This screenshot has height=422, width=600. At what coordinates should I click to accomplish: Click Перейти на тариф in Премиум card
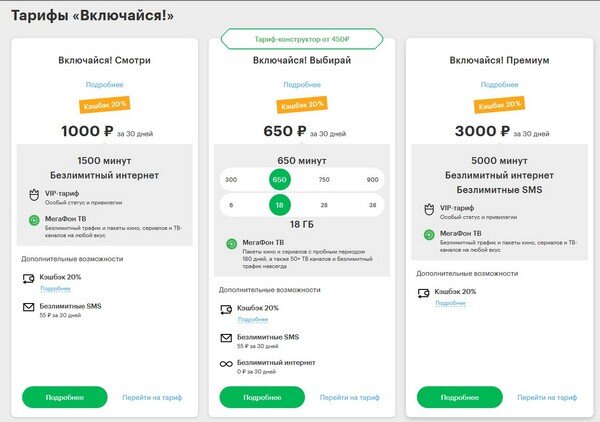pyautogui.click(x=547, y=398)
